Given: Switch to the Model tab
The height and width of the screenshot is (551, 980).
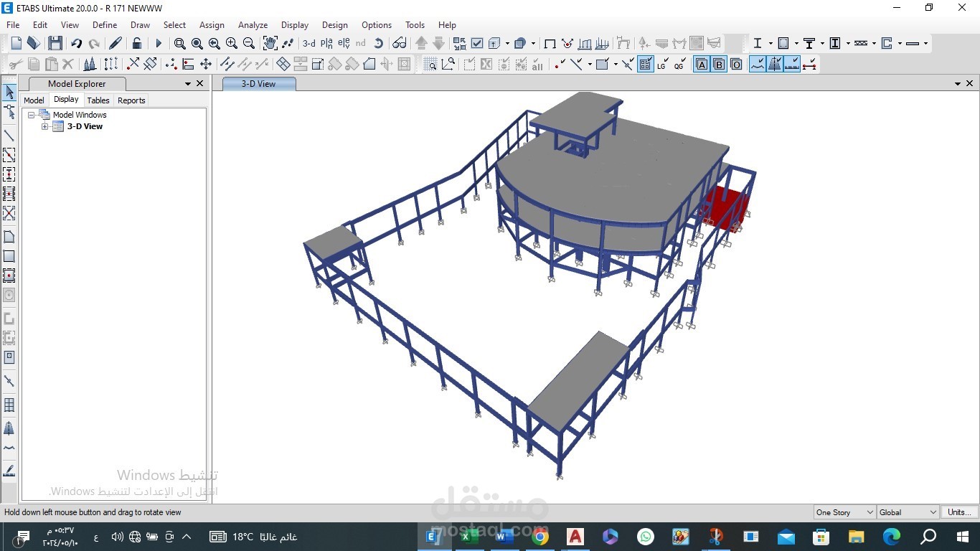Looking at the screenshot, I should pyautogui.click(x=34, y=100).
